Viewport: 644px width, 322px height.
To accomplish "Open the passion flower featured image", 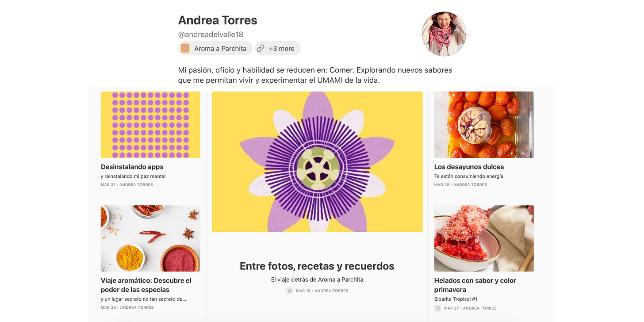I will (317, 162).
